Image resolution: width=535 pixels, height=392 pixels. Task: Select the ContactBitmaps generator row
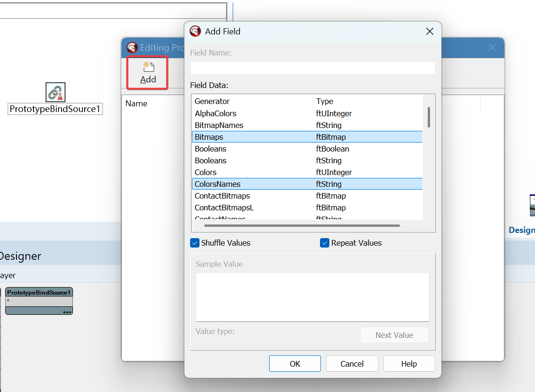[307, 196]
